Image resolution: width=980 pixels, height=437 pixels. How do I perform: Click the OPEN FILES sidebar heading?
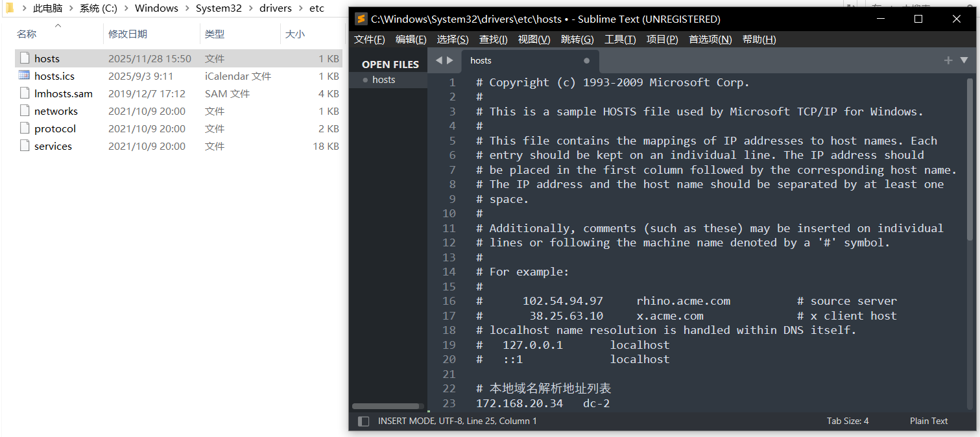390,64
